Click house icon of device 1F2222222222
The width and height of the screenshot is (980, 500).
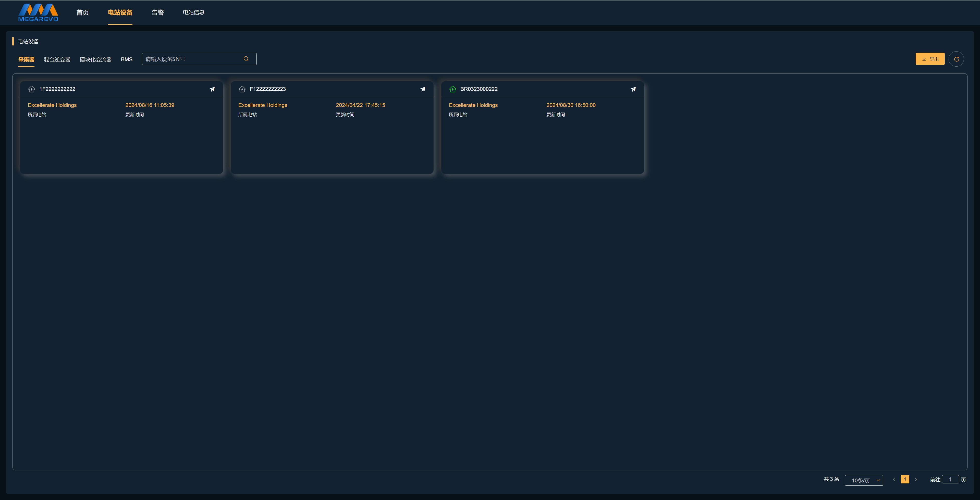32,89
